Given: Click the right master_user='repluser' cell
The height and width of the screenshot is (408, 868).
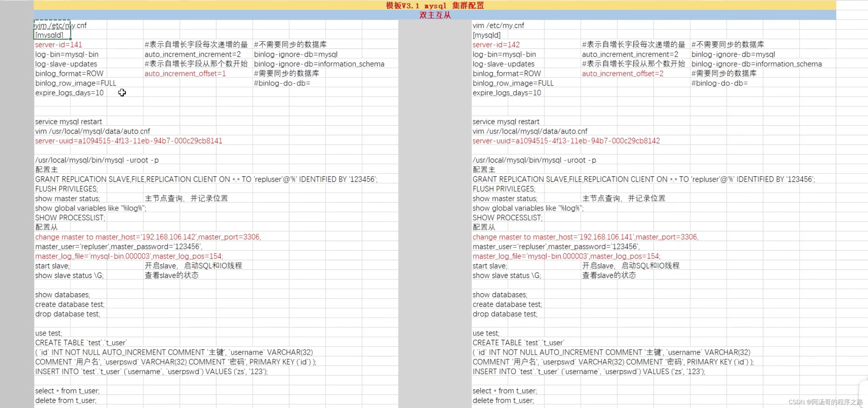Looking at the screenshot, I should [x=556, y=247].
